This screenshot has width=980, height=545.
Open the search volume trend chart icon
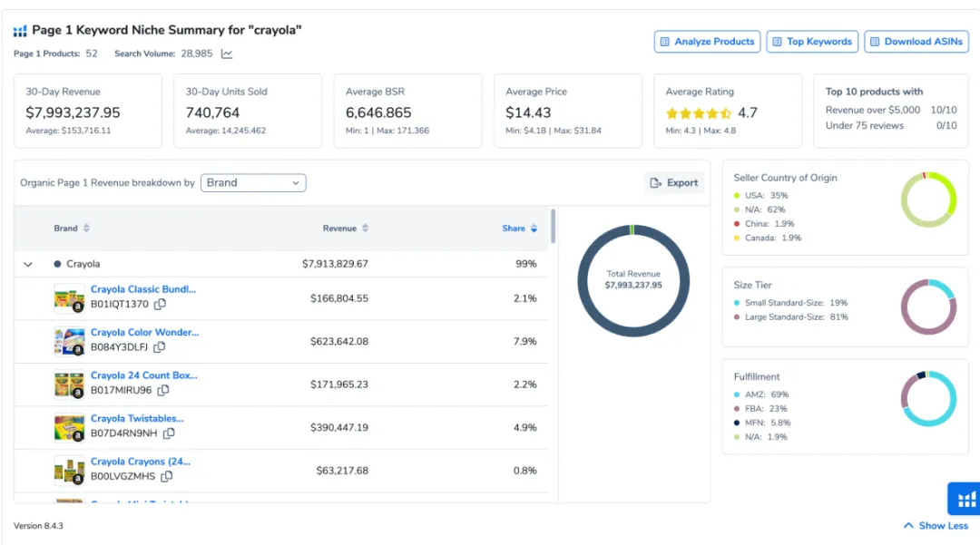point(226,54)
